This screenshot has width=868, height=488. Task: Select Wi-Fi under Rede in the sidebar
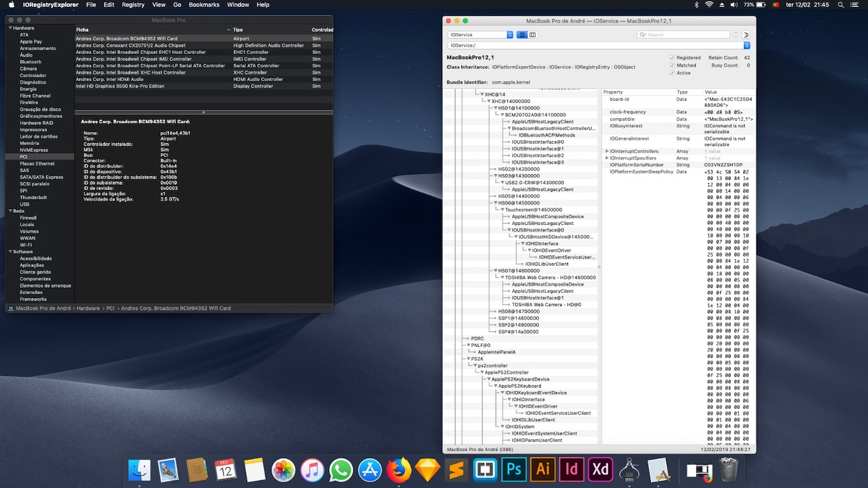coord(25,245)
